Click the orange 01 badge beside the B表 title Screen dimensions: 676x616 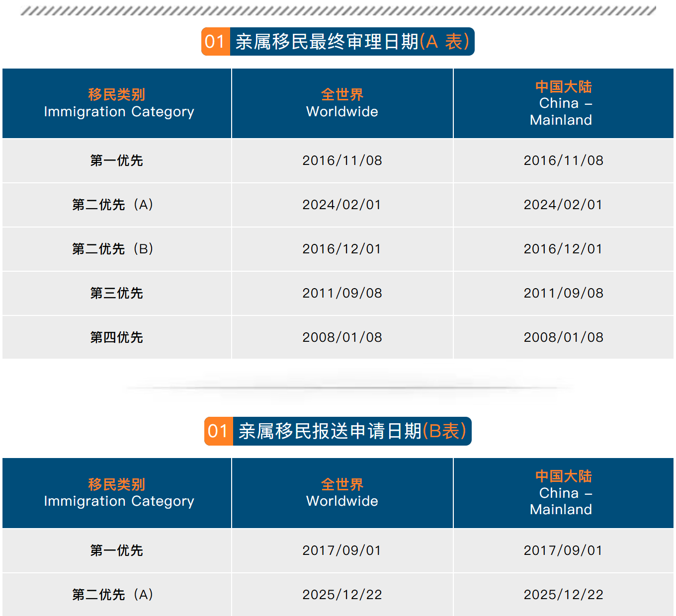[x=218, y=431]
